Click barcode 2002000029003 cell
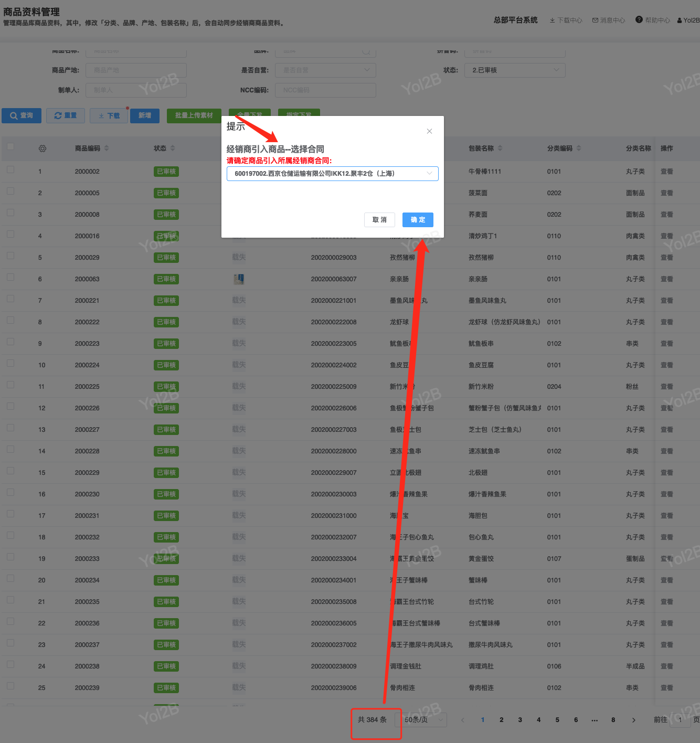Viewport: 700px width, 743px height. pos(334,258)
